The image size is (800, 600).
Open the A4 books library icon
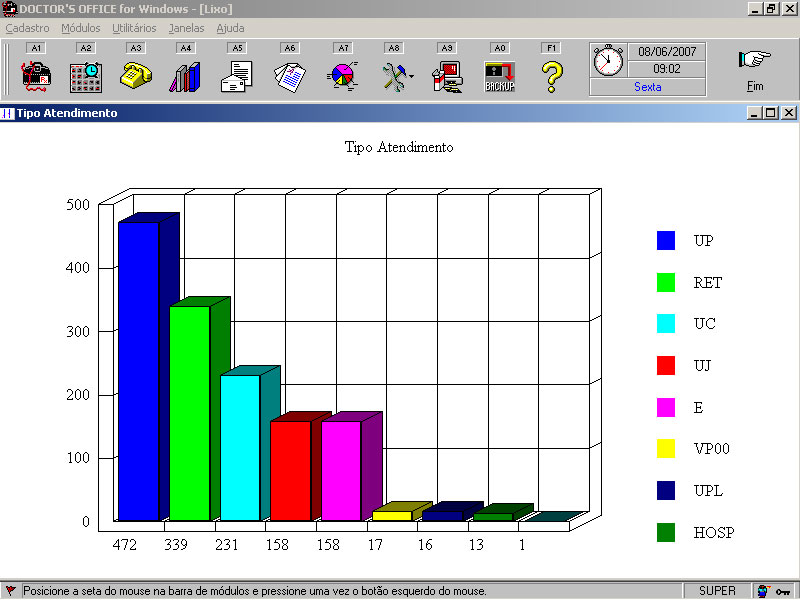[x=185, y=77]
